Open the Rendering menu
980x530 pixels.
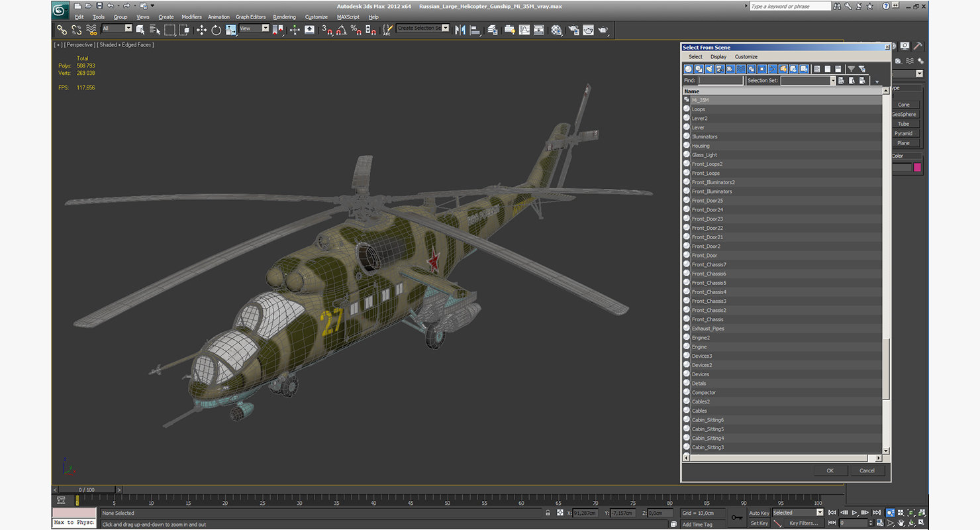point(284,17)
